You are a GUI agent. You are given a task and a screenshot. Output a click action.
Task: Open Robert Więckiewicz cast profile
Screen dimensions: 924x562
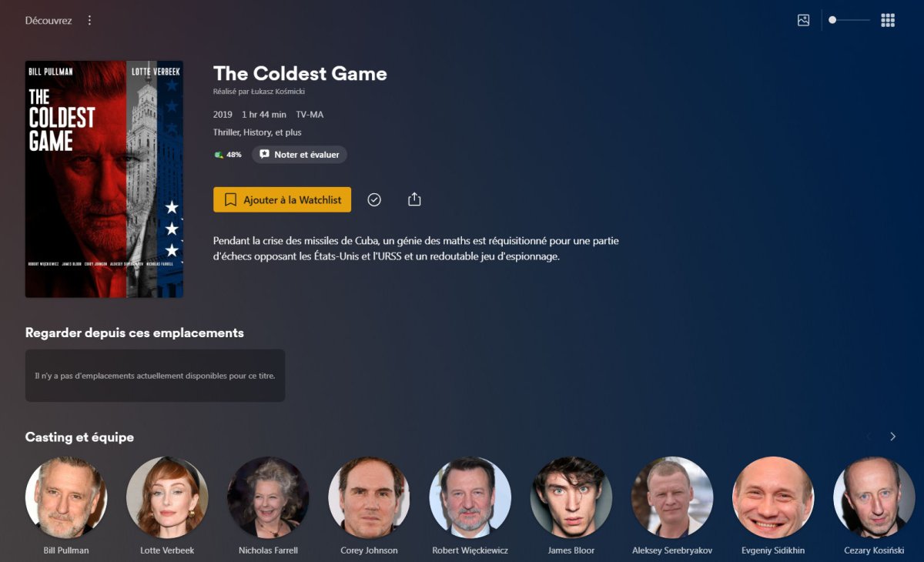(470, 497)
